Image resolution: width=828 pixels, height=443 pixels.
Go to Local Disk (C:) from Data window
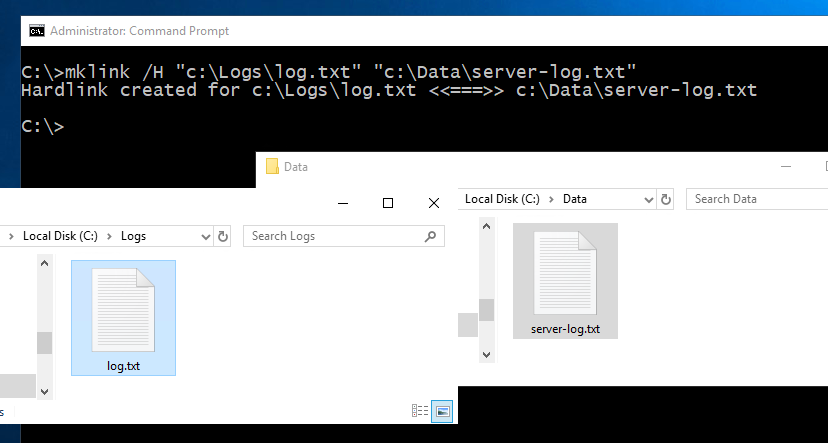coord(502,199)
